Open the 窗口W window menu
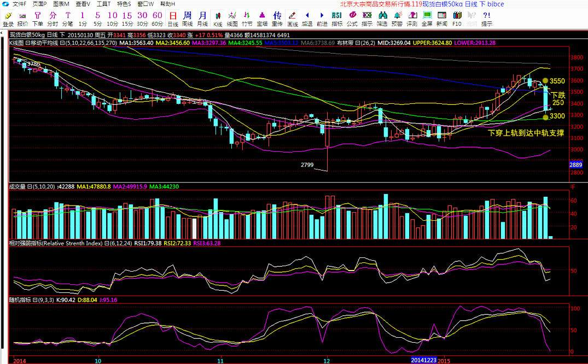 pos(145,4)
